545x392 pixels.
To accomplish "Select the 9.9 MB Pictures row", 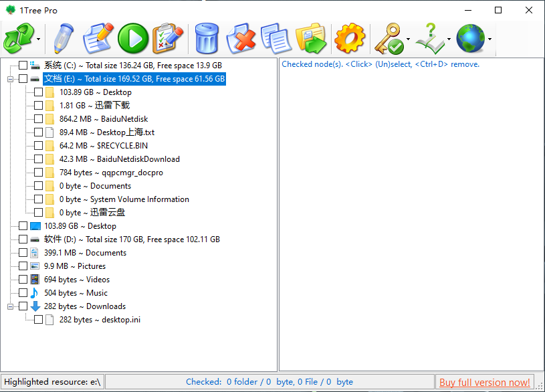I will click(x=75, y=266).
